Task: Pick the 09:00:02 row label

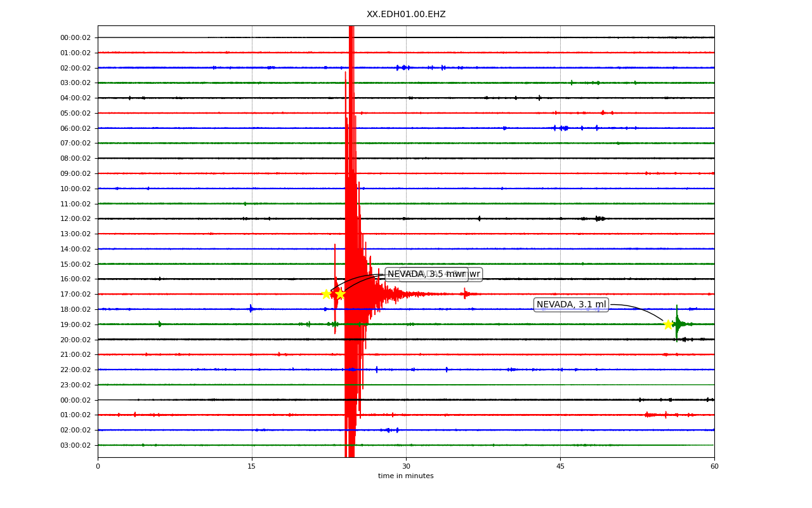Action: tap(75, 173)
